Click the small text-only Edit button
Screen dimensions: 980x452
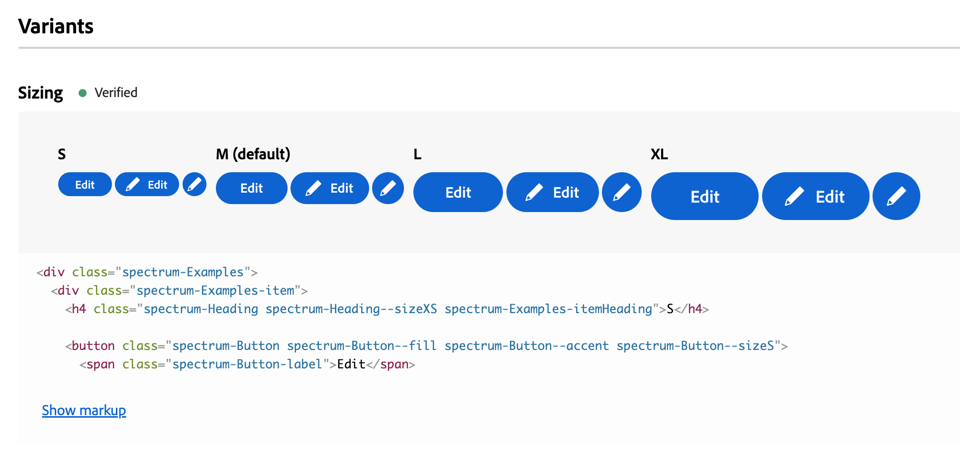85,184
